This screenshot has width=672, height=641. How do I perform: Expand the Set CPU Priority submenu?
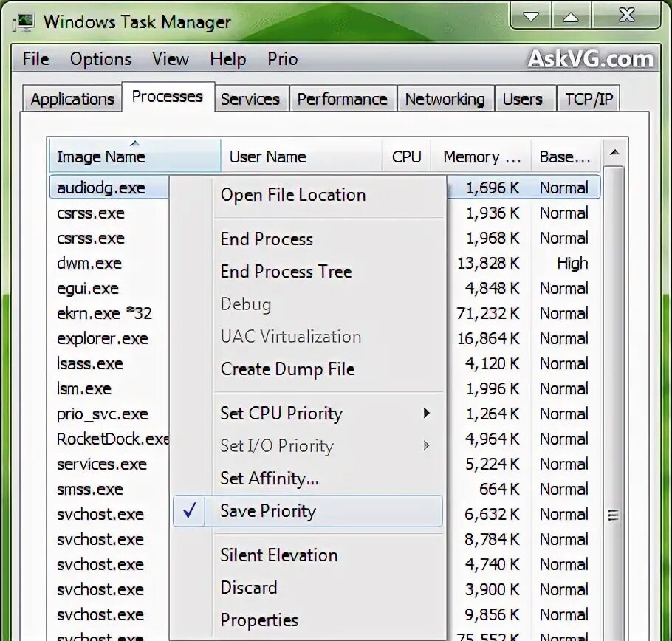(x=308, y=414)
